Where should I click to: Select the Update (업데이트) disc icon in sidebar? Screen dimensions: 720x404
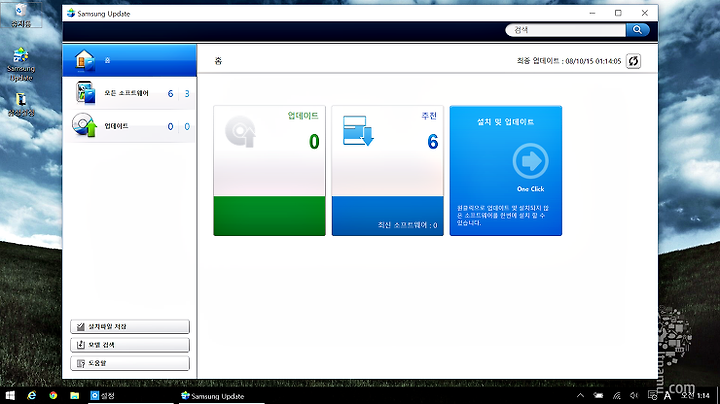coord(84,125)
